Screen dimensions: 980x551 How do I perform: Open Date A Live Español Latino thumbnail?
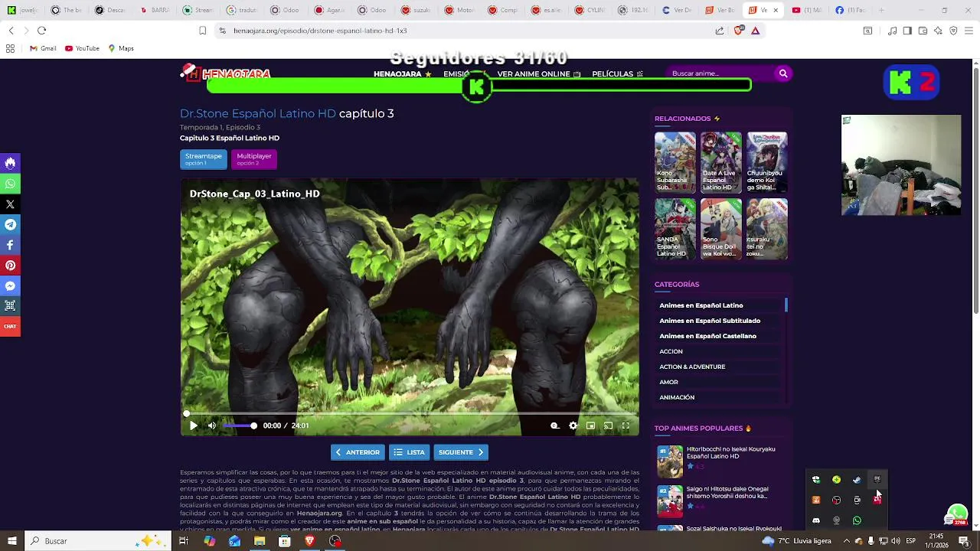point(720,162)
